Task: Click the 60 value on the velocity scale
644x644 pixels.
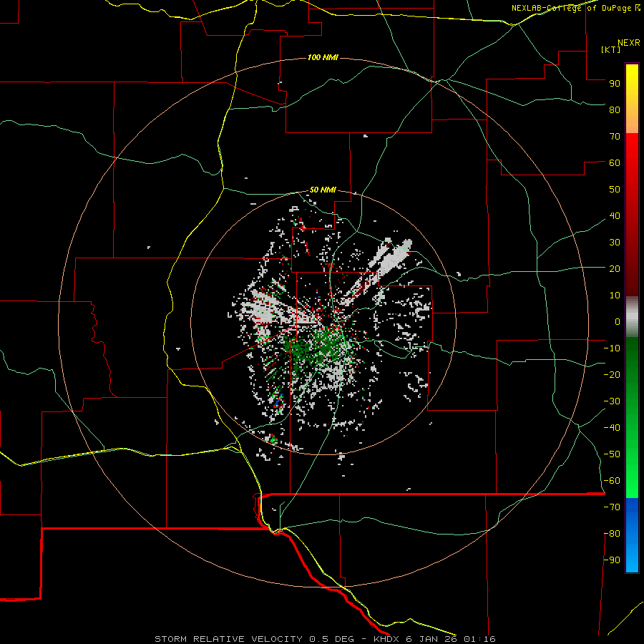Action: (615, 162)
